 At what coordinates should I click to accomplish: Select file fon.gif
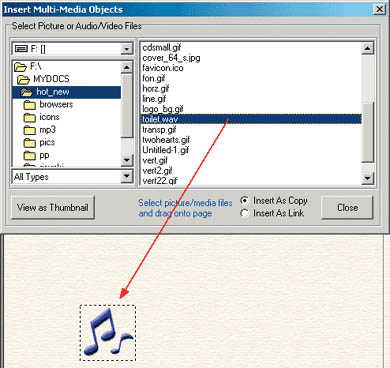click(154, 78)
